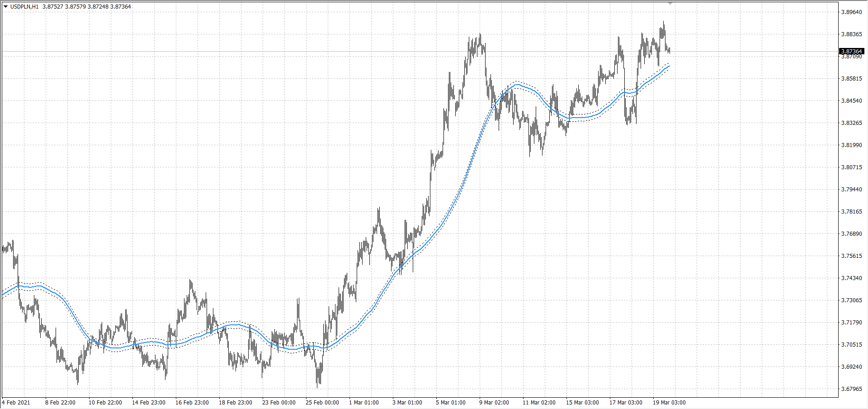Image resolution: width=868 pixels, height=409 pixels.
Task: Click the 3.67965 price scale label
Action: 851,389
